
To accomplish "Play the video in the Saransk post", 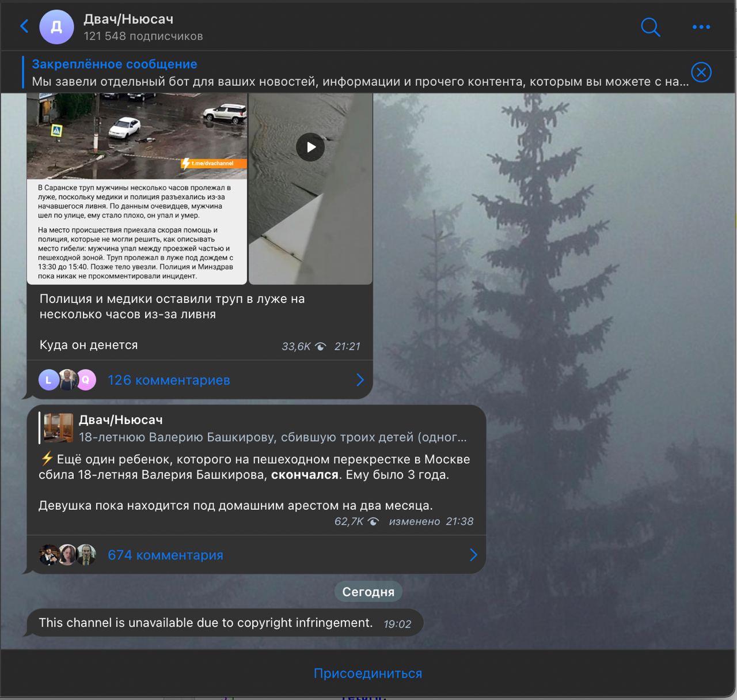I will click(x=310, y=147).
